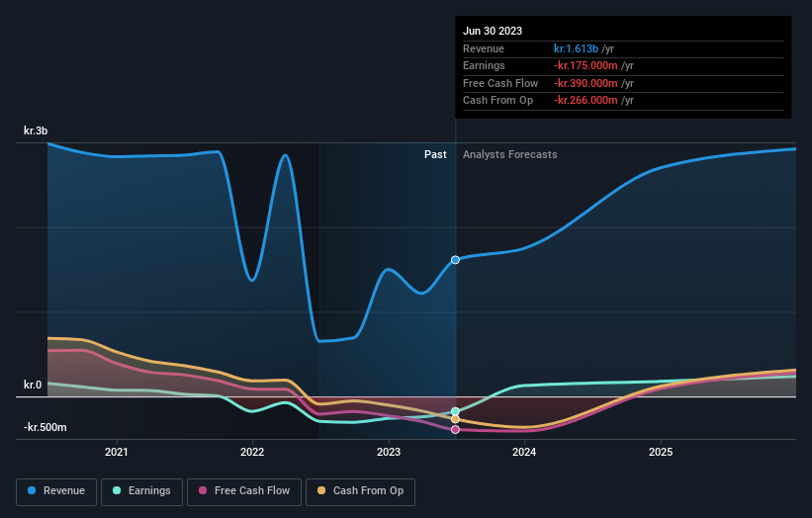Click the tooltip date 'Jun 30 2023'
The height and width of the screenshot is (518, 812).
pyautogui.click(x=493, y=31)
